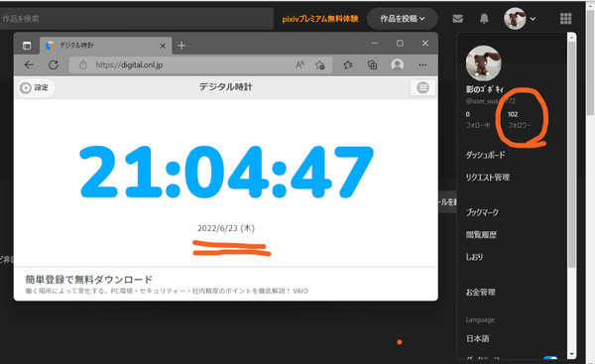Toggle Read aloud icon in address bar
This screenshot has height=364, width=595.
coord(299,64)
